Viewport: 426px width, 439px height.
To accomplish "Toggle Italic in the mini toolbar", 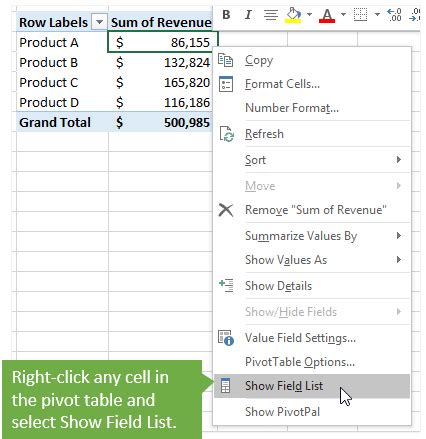I will [x=248, y=15].
